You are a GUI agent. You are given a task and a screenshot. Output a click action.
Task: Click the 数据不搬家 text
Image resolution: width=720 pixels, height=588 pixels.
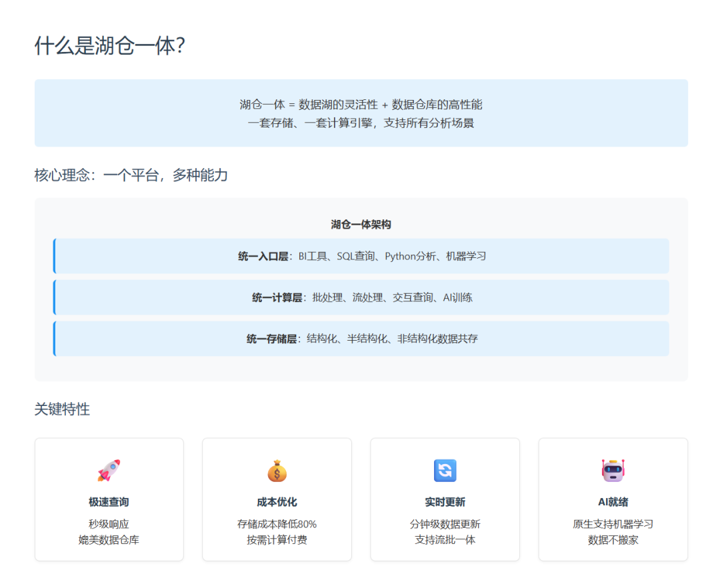point(613,540)
